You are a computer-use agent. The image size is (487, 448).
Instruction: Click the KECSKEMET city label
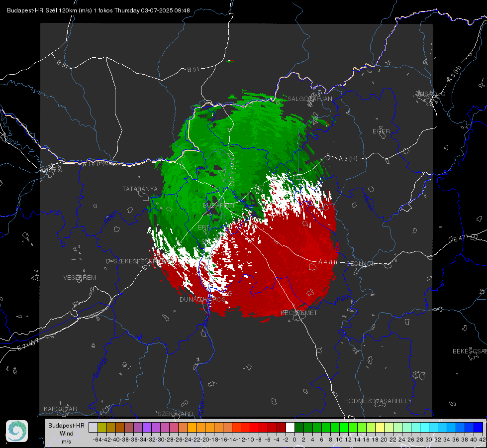click(x=299, y=313)
